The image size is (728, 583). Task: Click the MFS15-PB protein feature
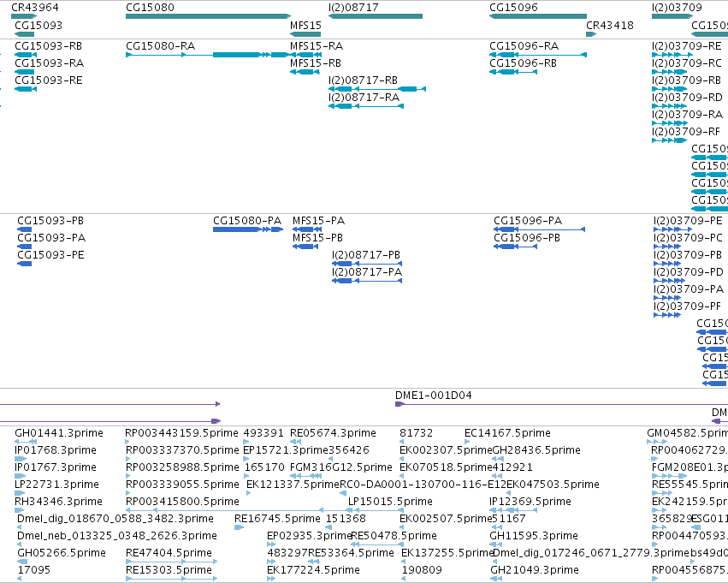pyautogui.click(x=306, y=247)
